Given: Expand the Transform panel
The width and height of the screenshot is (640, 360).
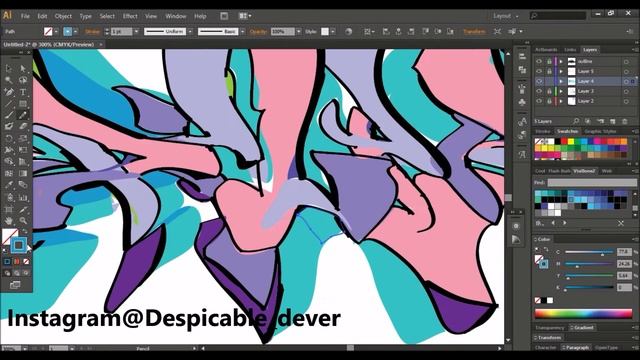Looking at the screenshot, I should [549, 338].
